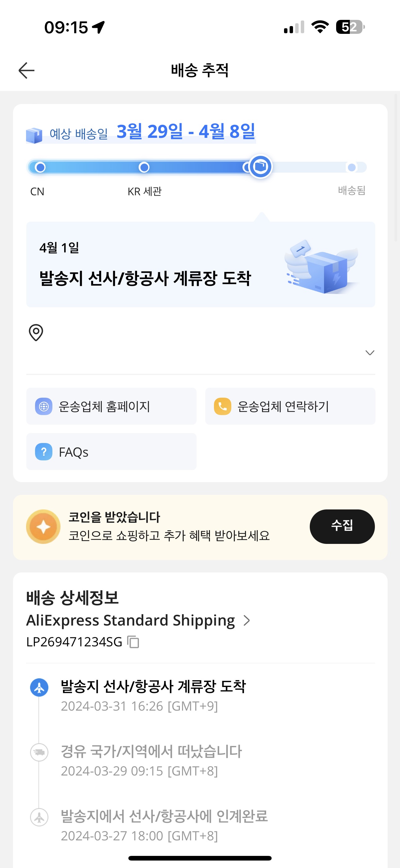Tap the 수집 coin collect button

click(342, 526)
